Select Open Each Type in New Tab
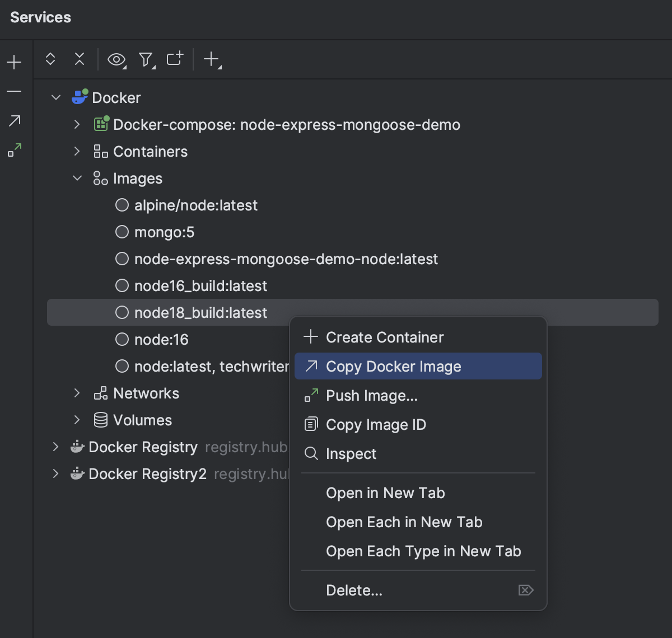Viewport: 672px width, 638px height. tap(423, 551)
